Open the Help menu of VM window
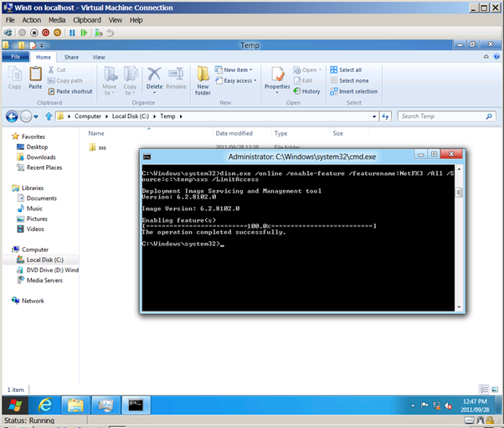The image size is (504, 428). (136, 20)
